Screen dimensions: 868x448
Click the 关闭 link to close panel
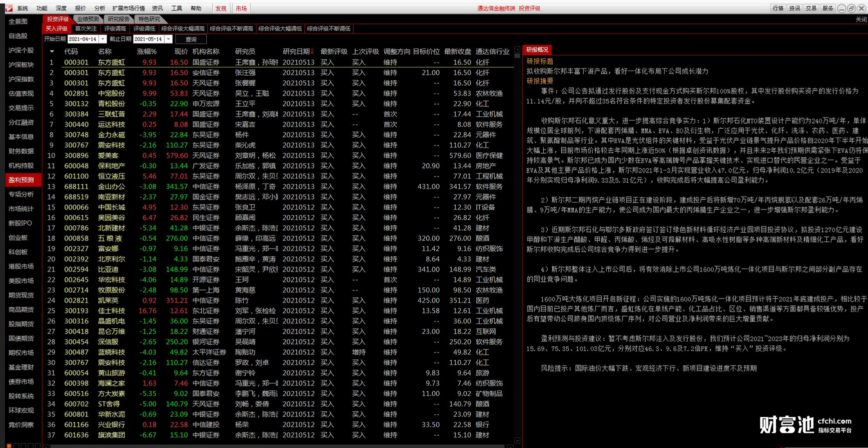861,19
